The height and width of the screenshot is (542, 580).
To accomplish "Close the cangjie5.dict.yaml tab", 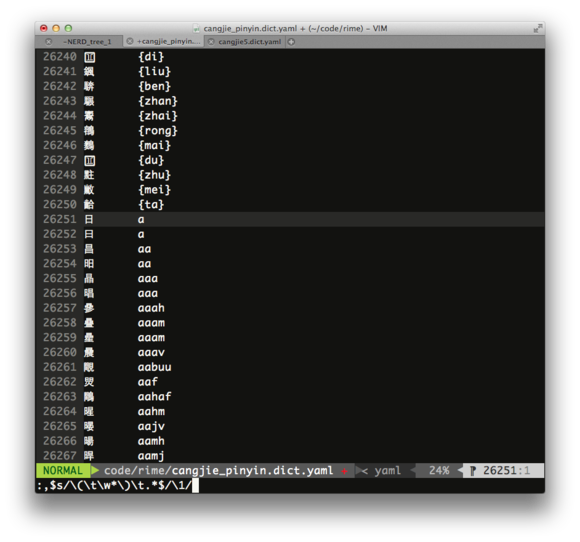I will pyautogui.click(x=211, y=42).
